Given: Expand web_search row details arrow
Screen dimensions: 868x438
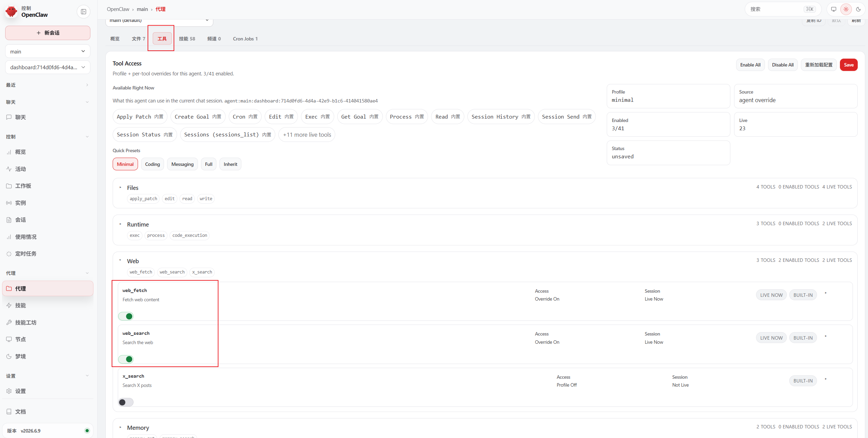Looking at the screenshot, I should pos(826,336).
